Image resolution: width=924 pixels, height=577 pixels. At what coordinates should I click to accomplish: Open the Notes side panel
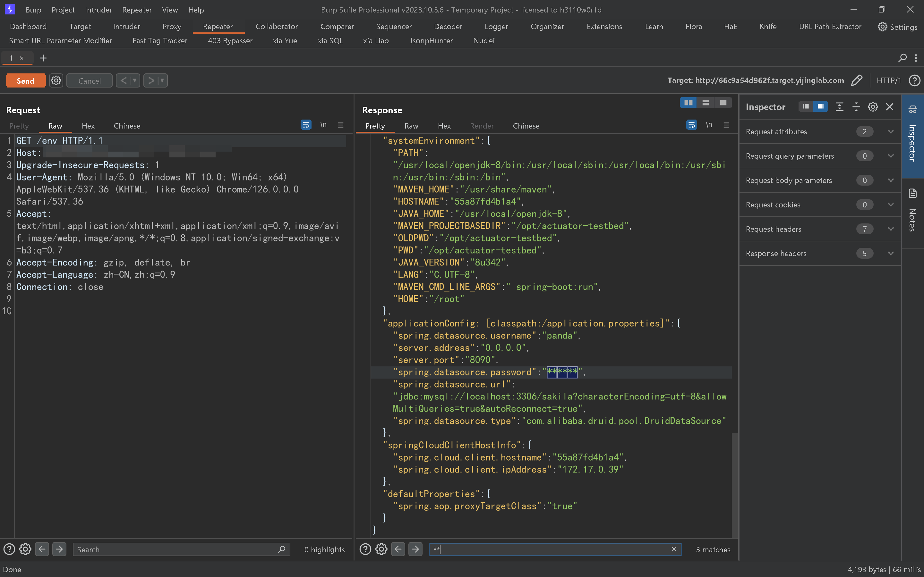[x=912, y=210]
